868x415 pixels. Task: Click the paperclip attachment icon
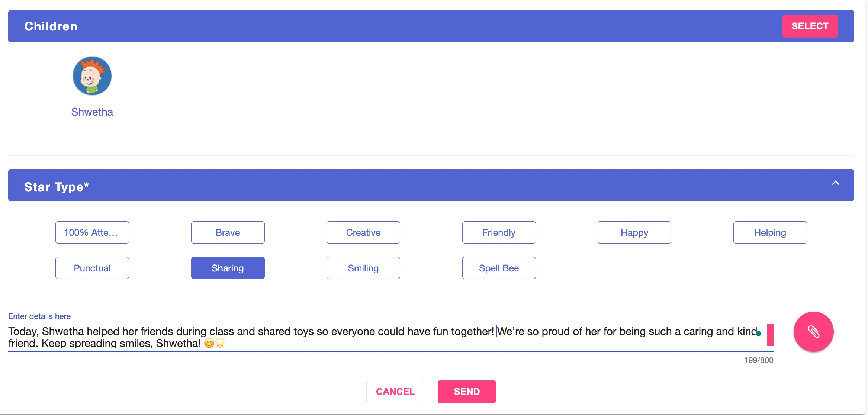tap(813, 332)
